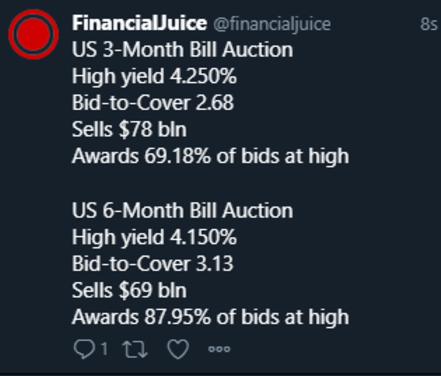The height and width of the screenshot is (376, 441).
Task: Click the 8s timestamp
Action: pyautogui.click(x=428, y=24)
